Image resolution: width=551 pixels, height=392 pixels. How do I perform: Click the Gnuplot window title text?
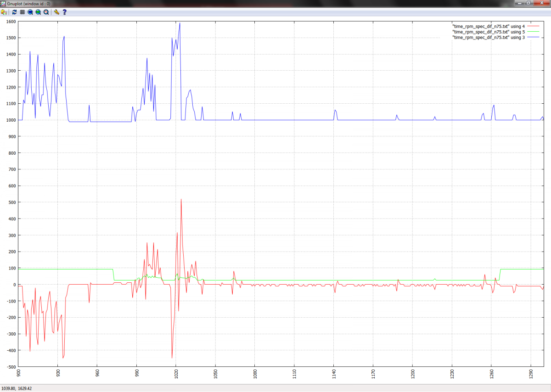(29, 3)
